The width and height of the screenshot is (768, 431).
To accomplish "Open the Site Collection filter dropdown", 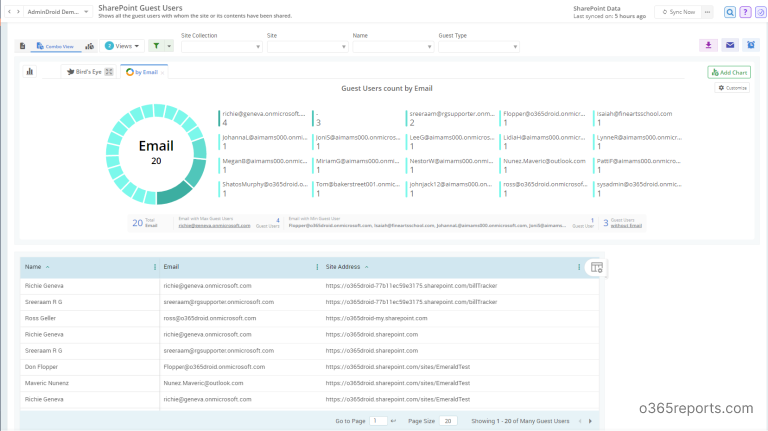I will pyautogui.click(x=221, y=47).
